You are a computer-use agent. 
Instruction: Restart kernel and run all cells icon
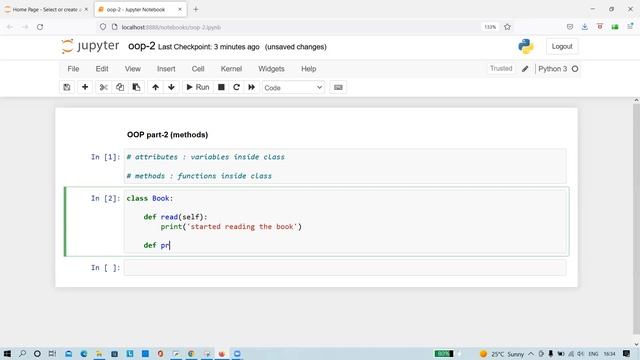(x=251, y=87)
